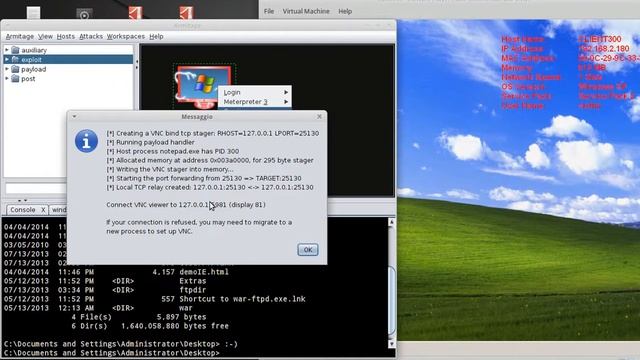Expand the post module tree node
The height and width of the screenshot is (360, 640).
[x=7, y=78]
